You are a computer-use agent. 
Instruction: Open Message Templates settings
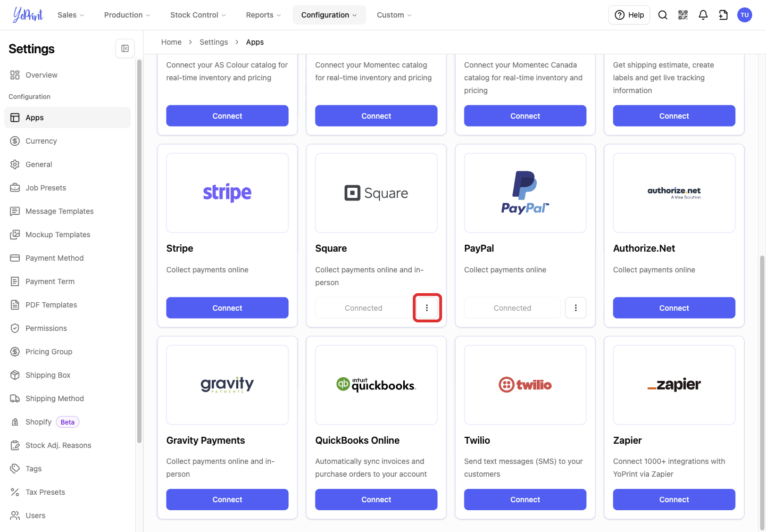[68, 211]
